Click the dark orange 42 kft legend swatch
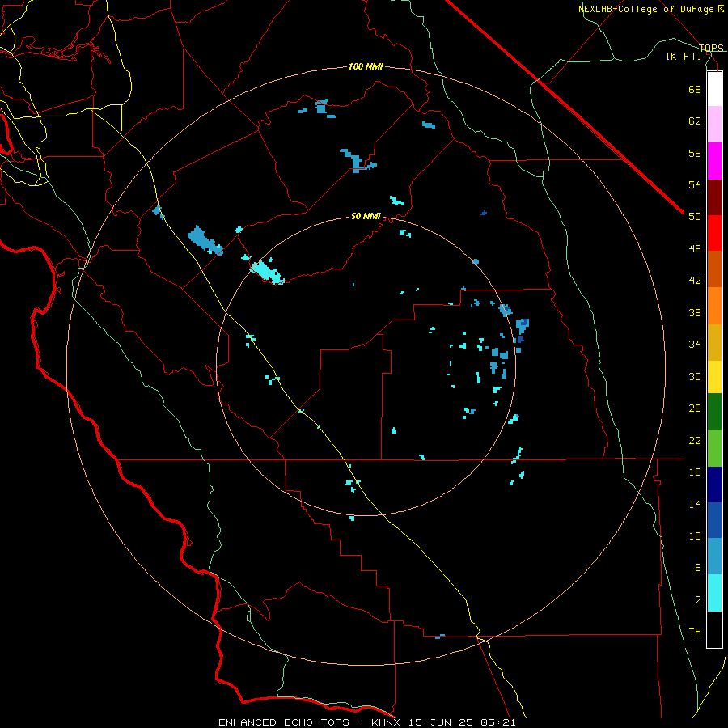 pyautogui.click(x=714, y=269)
